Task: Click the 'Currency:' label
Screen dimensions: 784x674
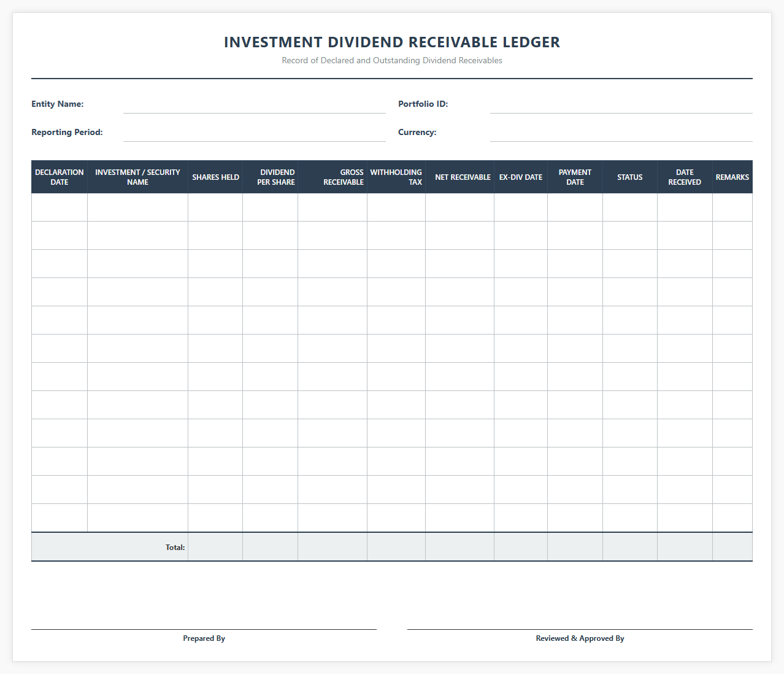Action: click(417, 132)
